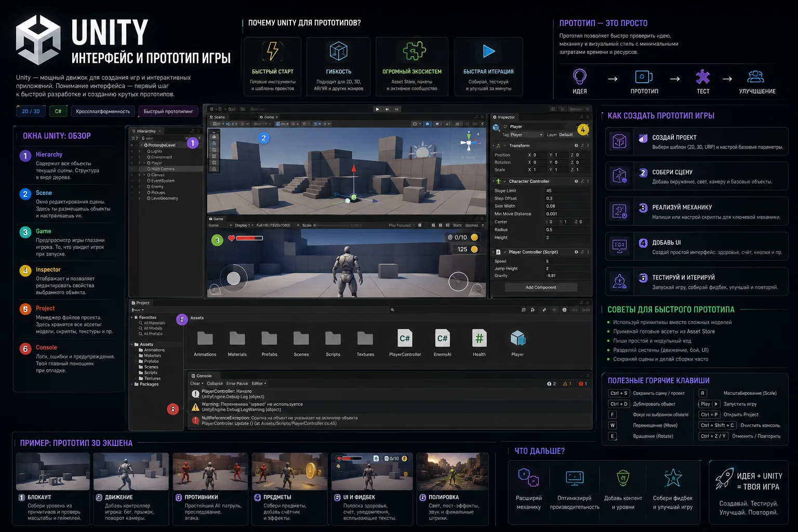Start Play mode with the Play button
The width and height of the screenshot is (798, 532).
click(x=377, y=109)
